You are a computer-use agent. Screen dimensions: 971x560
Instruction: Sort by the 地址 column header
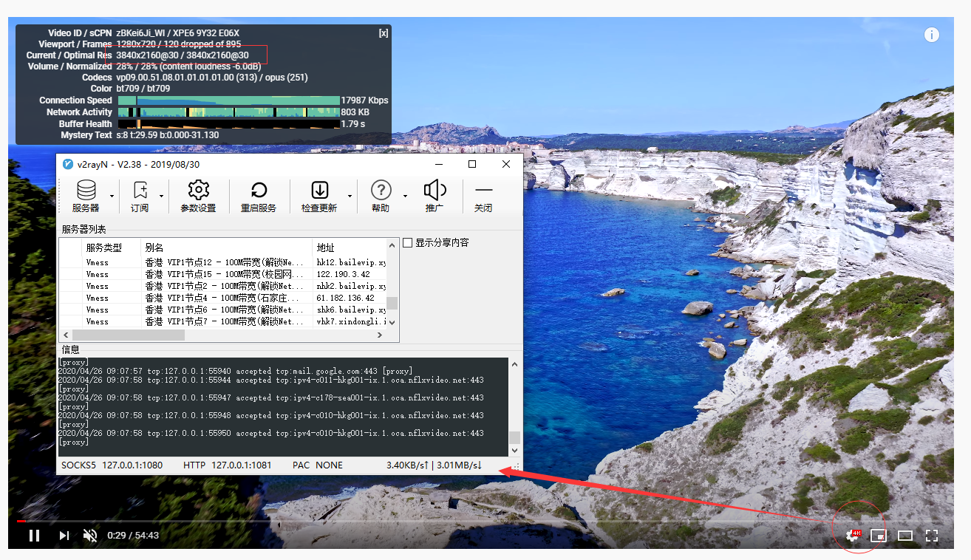click(325, 247)
